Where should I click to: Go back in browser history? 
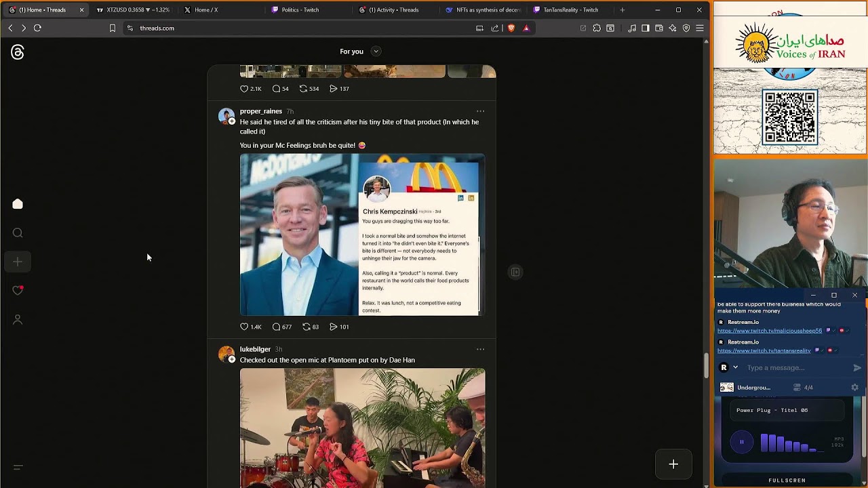point(10,28)
